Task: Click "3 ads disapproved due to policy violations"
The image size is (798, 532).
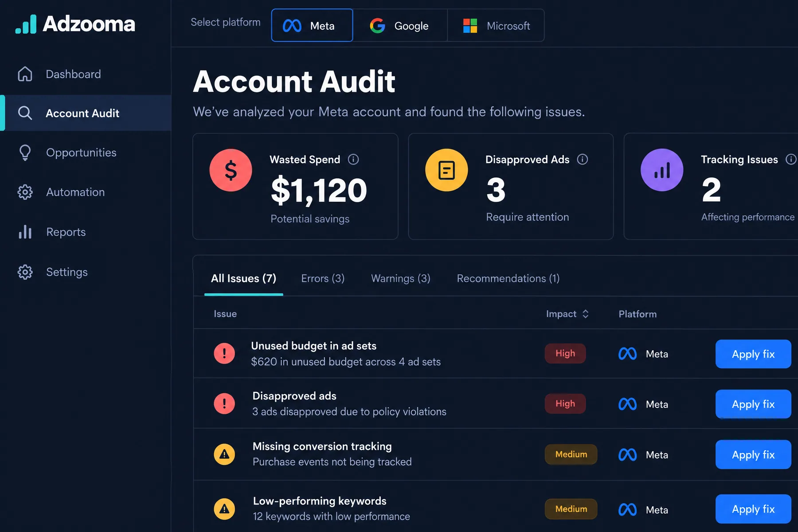Action: (x=349, y=412)
